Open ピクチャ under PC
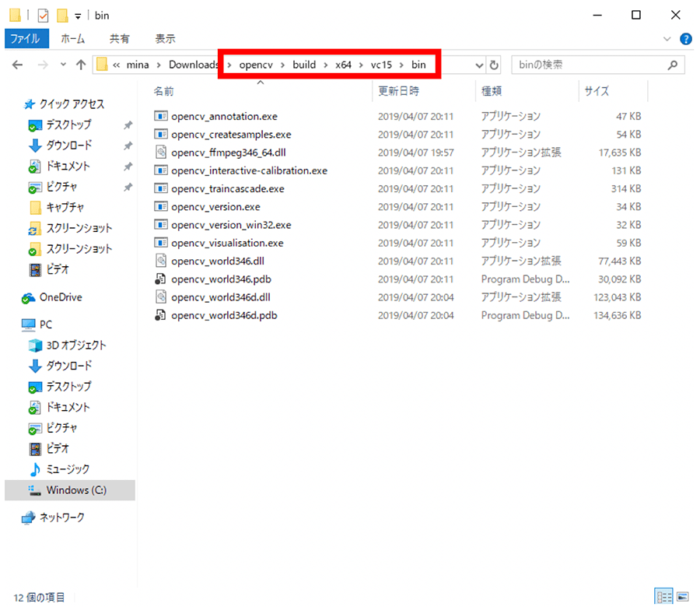This screenshot has width=700, height=607. tap(53, 428)
